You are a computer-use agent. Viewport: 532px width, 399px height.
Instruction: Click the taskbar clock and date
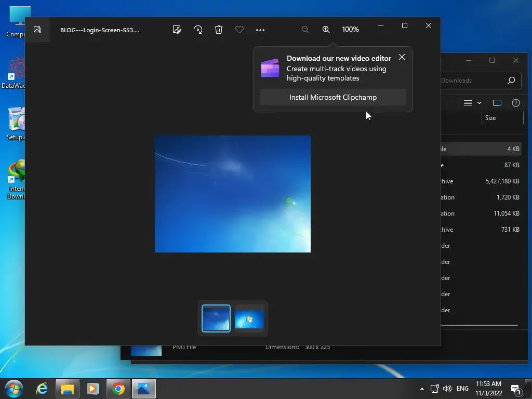click(x=488, y=389)
